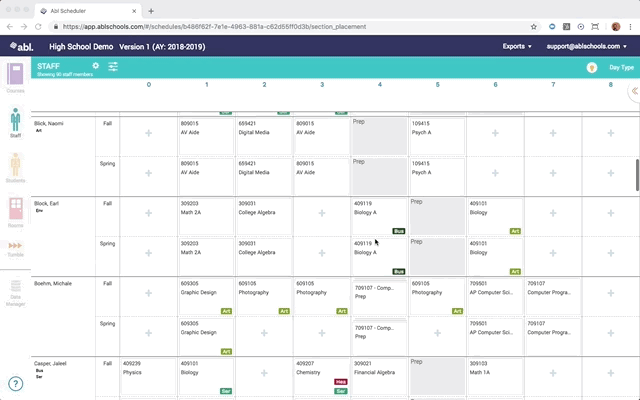
Task: Open a new browser tab
Action: point(151,9)
